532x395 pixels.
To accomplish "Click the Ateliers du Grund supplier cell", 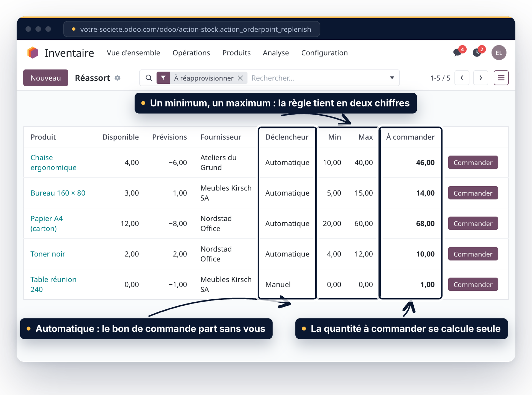I will [x=218, y=162].
